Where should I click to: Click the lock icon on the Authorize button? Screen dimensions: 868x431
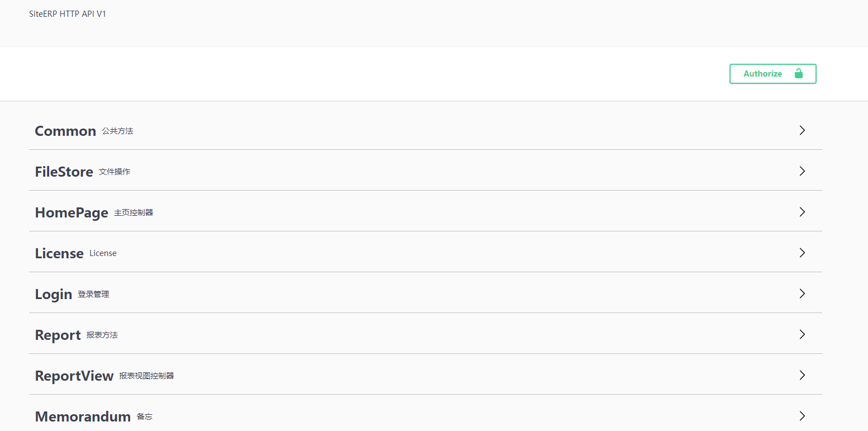(x=799, y=73)
